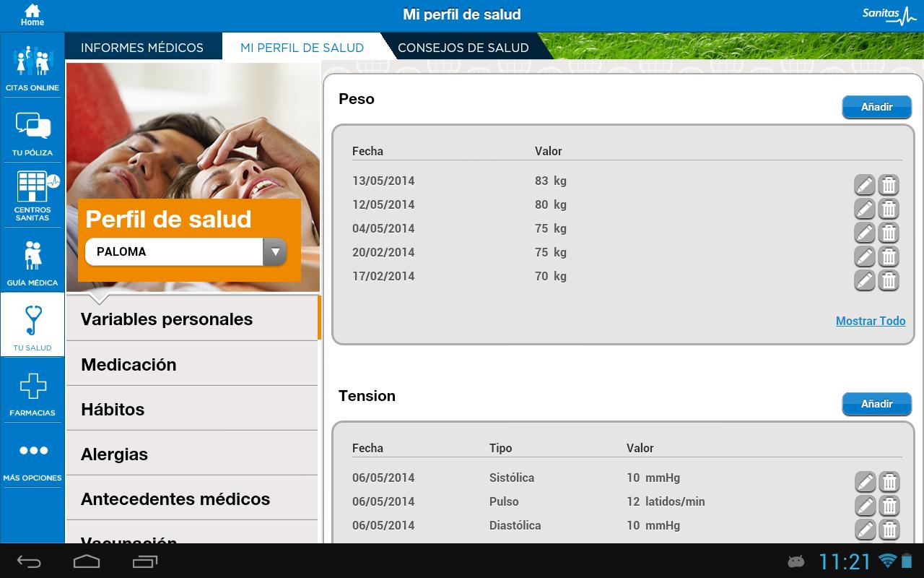The image size is (924, 578).
Task: Open Guía Médica sidebar icon
Action: (x=32, y=262)
